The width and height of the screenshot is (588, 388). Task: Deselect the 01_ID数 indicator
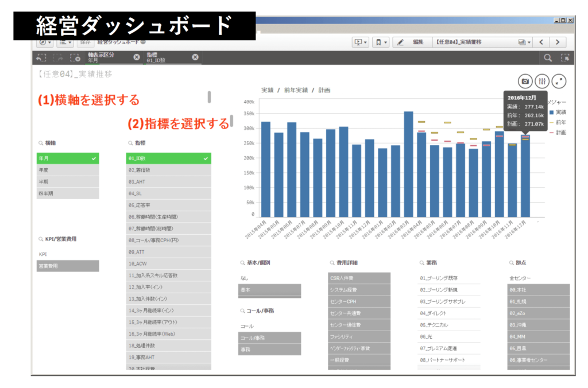[169, 158]
